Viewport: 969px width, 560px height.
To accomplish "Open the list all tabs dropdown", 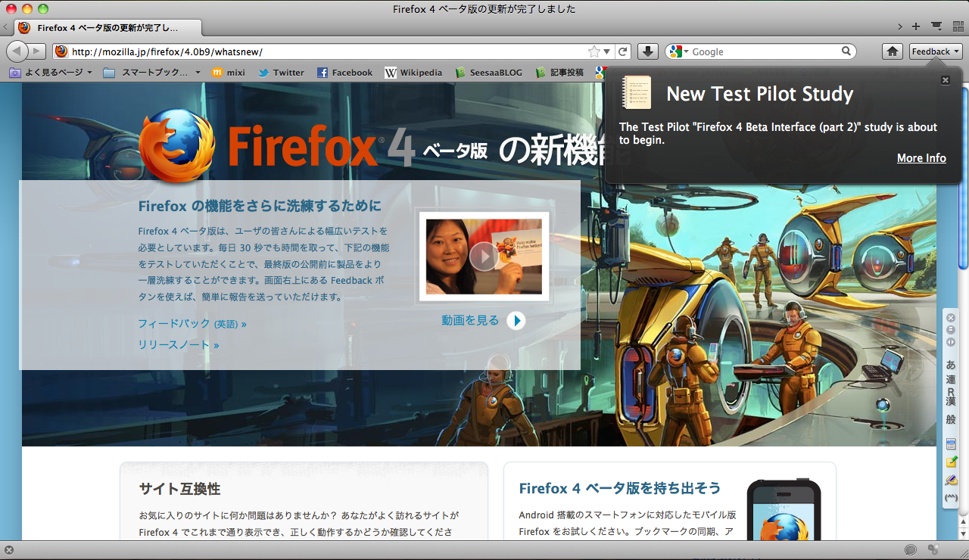I will coord(936,26).
